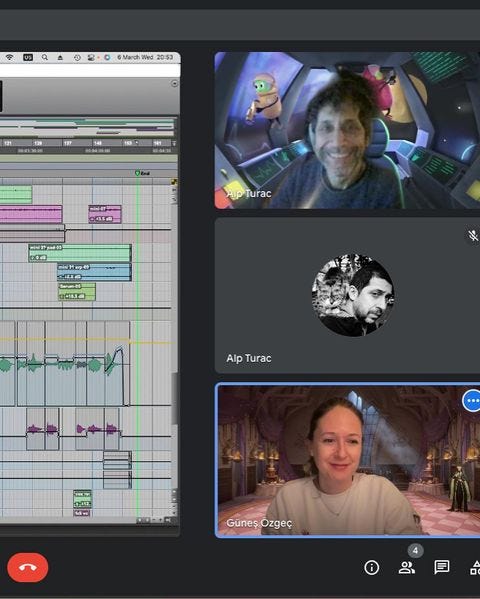Open the Pro Tools toolbar options round menu button
480x599 pixels.
174,83
